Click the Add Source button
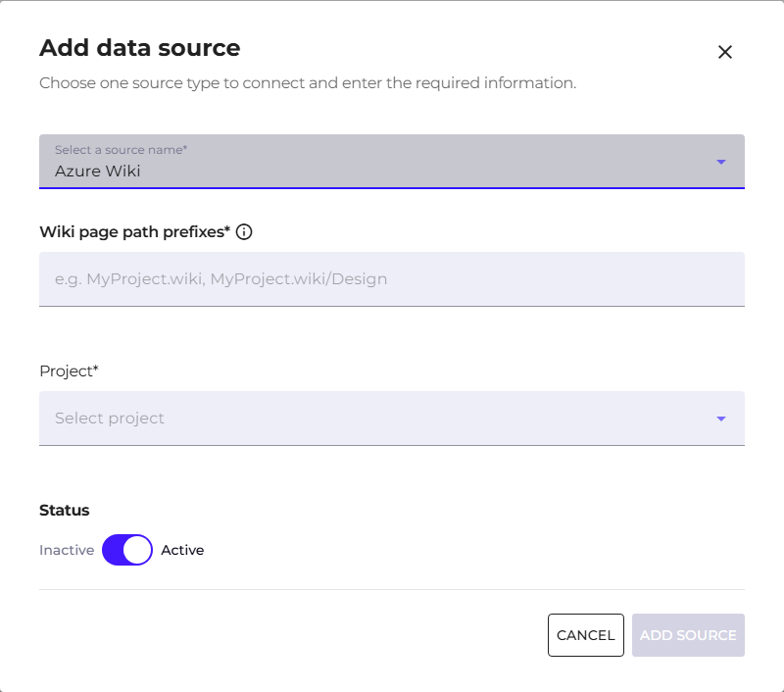 pyautogui.click(x=688, y=635)
